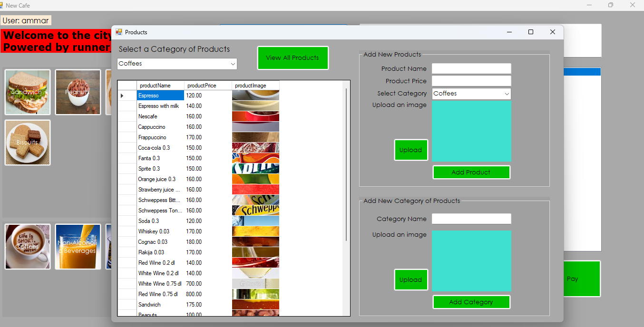644x327 pixels.
Task: Sort by the productName column header
Action: [160, 86]
